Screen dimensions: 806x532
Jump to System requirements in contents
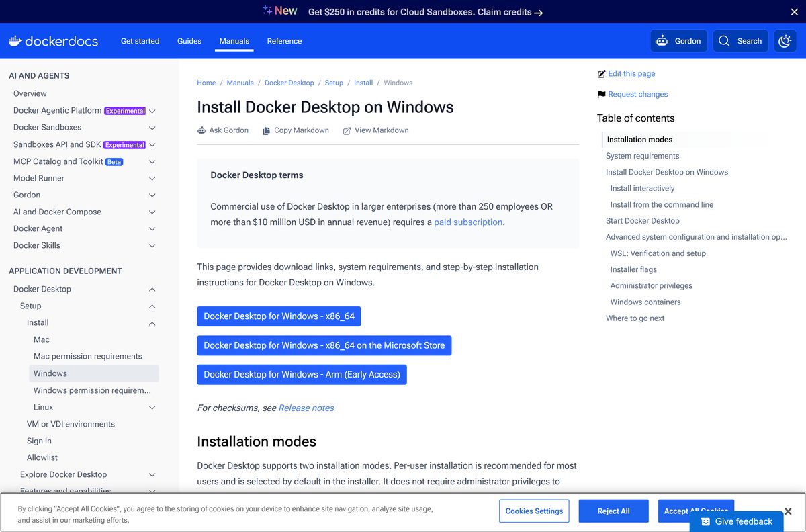tap(642, 156)
